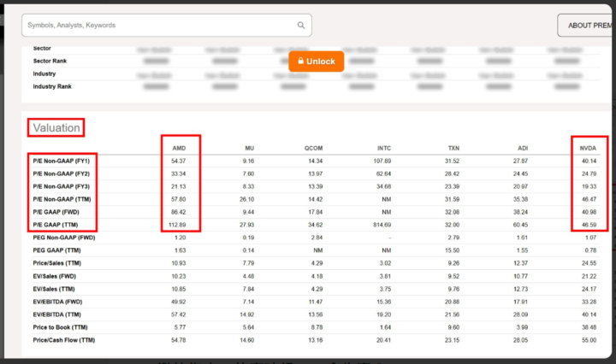Click TXN PEG GAAP value 15.50
Screen dimensions: 616x364
(x=453, y=250)
